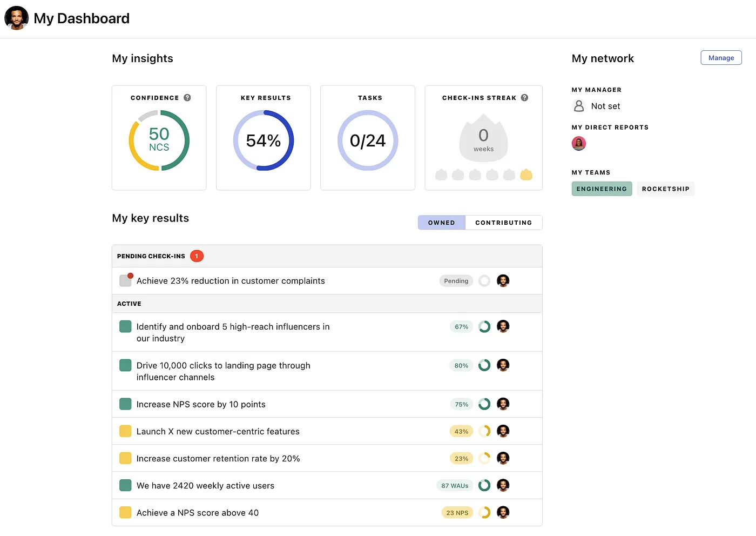Click the 80% progress badge
The image size is (756, 536).
pos(461,366)
